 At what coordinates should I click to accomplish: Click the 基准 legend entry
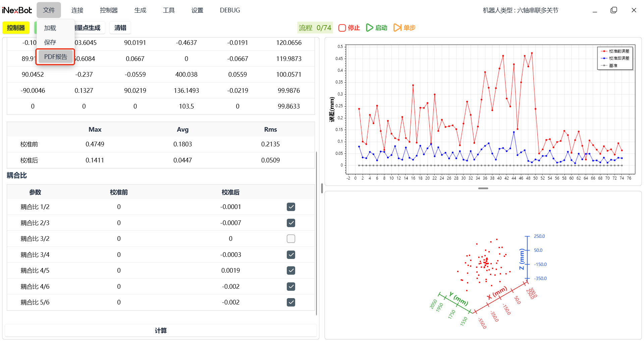click(x=609, y=66)
